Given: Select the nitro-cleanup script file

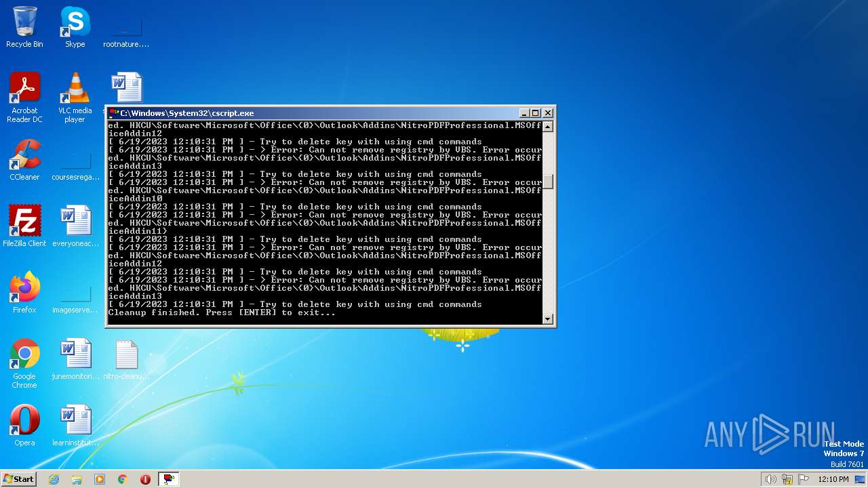Looking at the screenshot, I should tap(126, 359).
